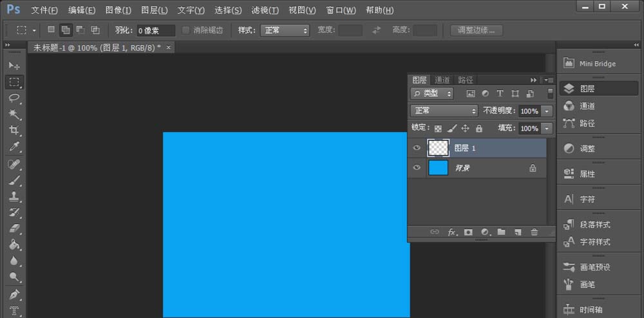Expand the 不透明度 opacity slider arrow
644x318 pixels.
(547, 111)
